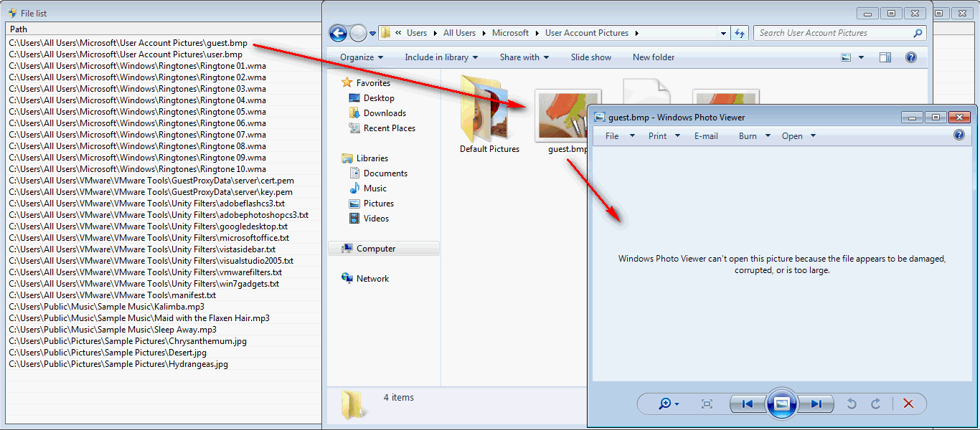Viewport: 980px width, 430px height.
Task: Select Hydrangeas.jpg row in File list
Action: pyautogui.click(x=118, y=364)
